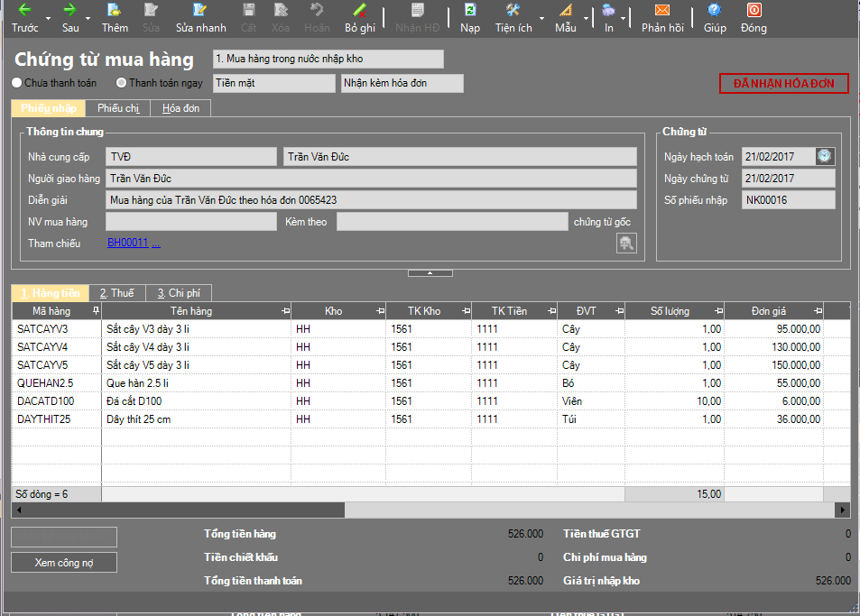
Task: Open the BH00011 reference link
Action: (x=127, y=243)
